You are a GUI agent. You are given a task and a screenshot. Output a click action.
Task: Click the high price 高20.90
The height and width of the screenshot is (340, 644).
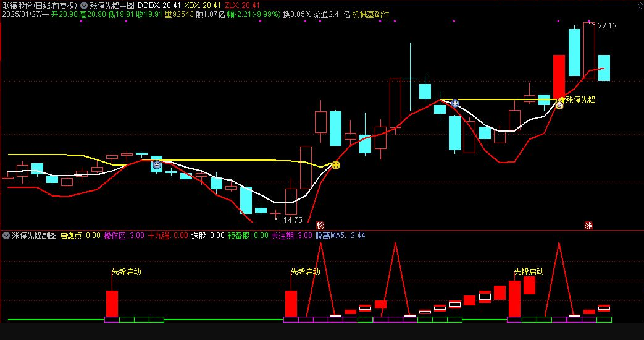pos(93,15)
